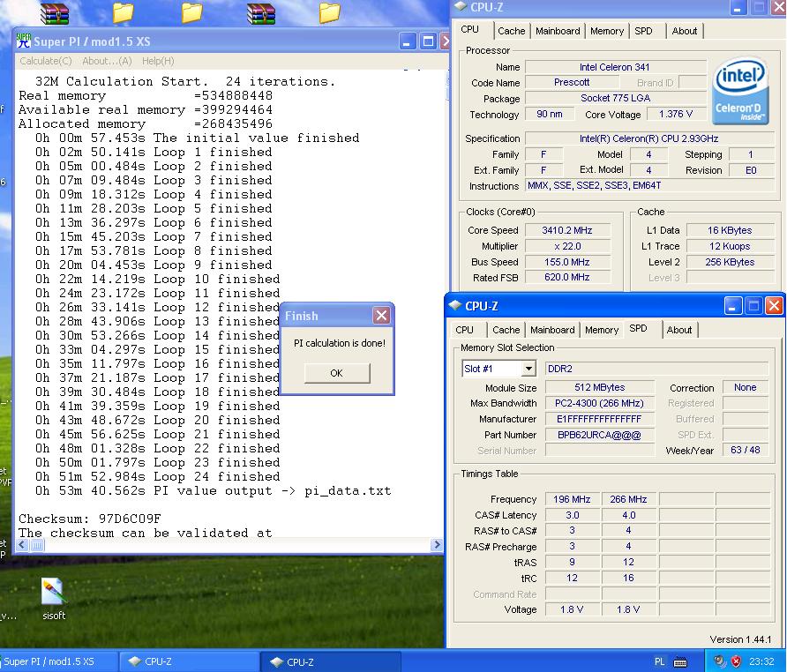Click the second CPU-Z taskbar button

point(331,661)
